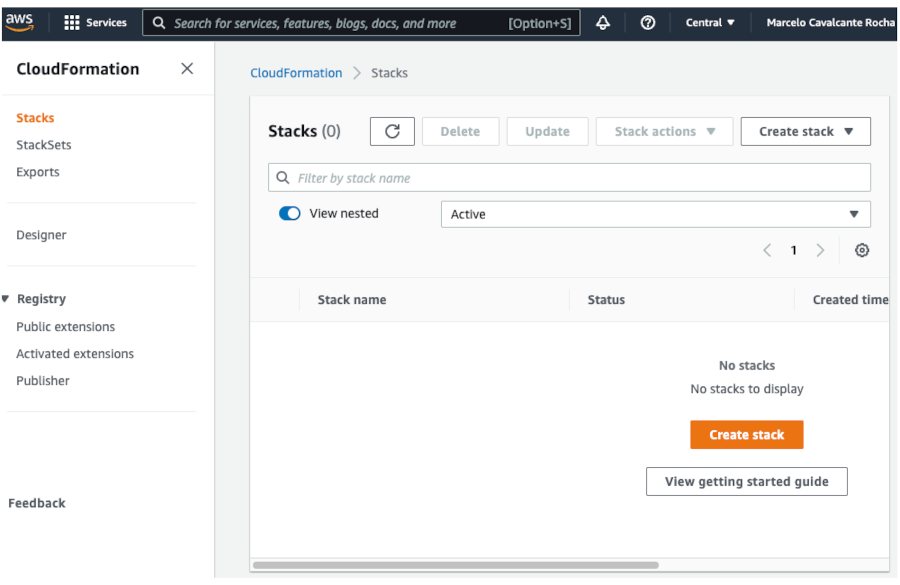900x585 pixels.
Task: Open the Services grid menu
Action: point(95,22)
